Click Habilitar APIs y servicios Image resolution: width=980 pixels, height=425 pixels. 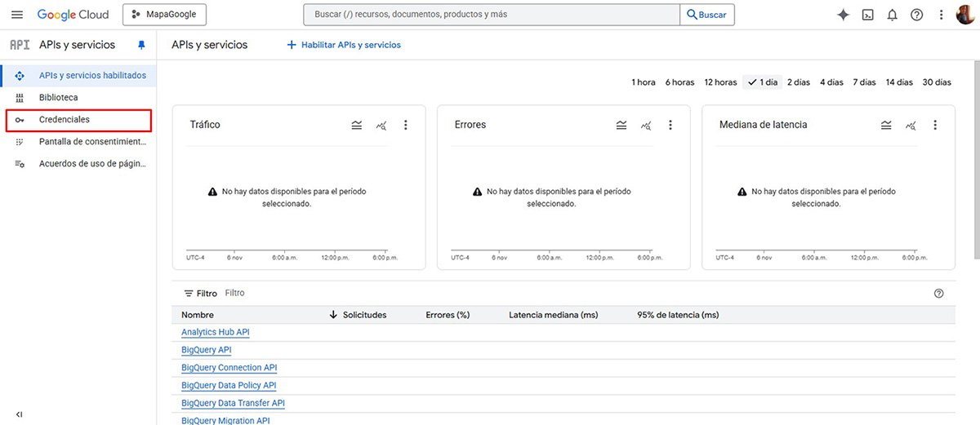(344, 45)
